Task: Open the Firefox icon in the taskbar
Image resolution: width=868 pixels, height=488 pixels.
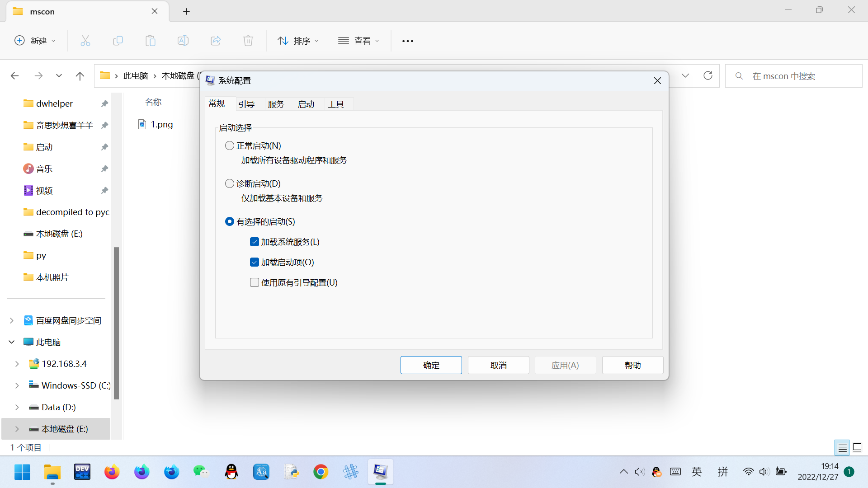Action: click(112, 472)
